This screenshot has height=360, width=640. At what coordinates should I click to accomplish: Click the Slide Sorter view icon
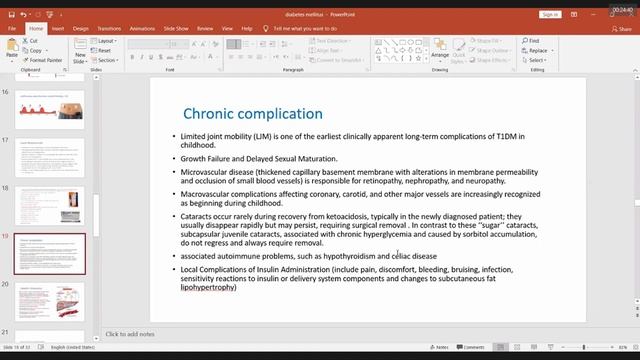pyautogui.click(x=517, y=347)
